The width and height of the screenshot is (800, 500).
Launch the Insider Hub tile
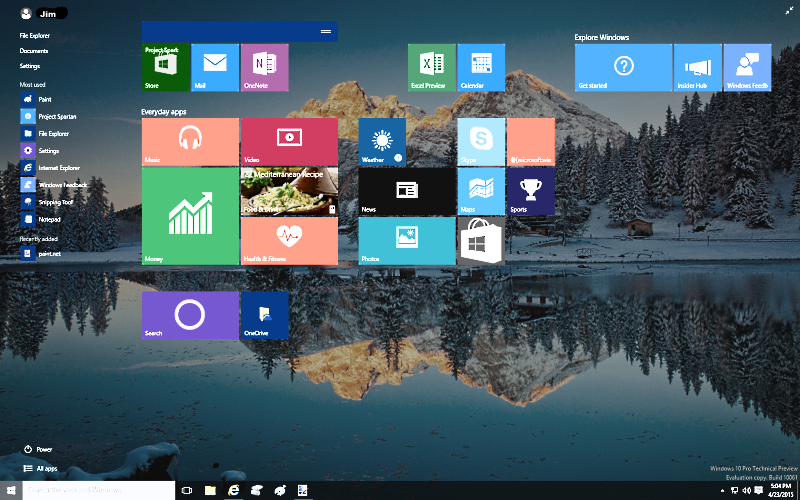pyautogui.click(x=698, y=67)
